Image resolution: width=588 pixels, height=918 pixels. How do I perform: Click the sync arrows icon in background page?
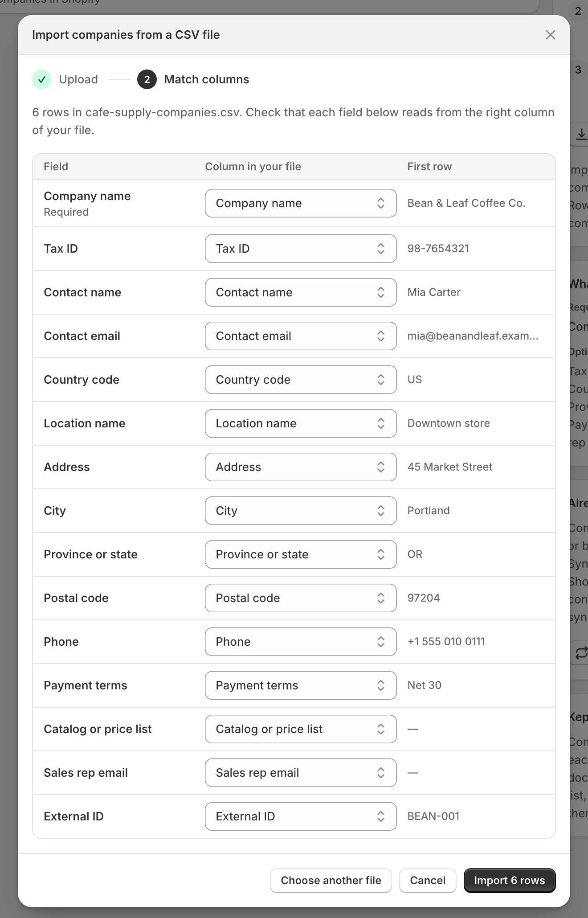coord(581,653)
